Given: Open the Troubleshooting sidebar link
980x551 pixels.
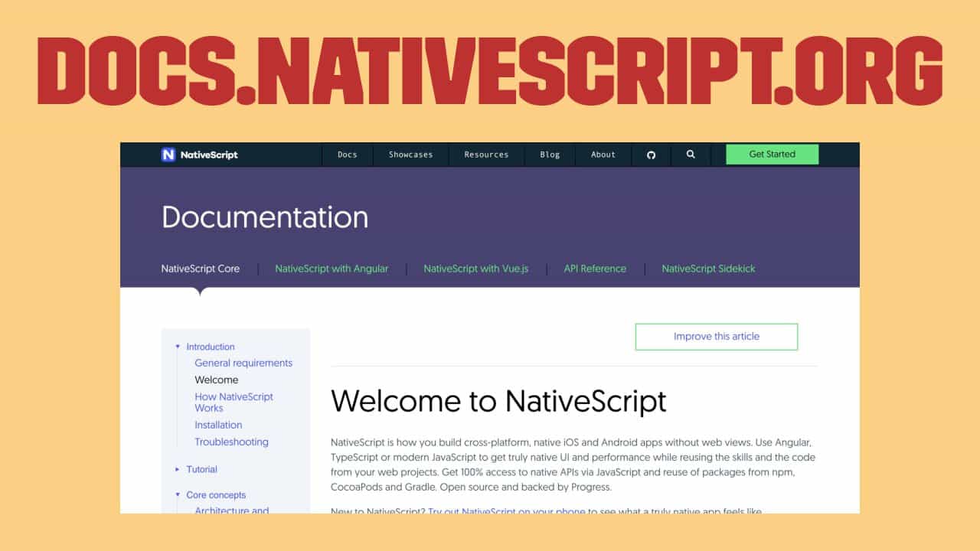Looking at the screenshot, I should coord(231,442).
